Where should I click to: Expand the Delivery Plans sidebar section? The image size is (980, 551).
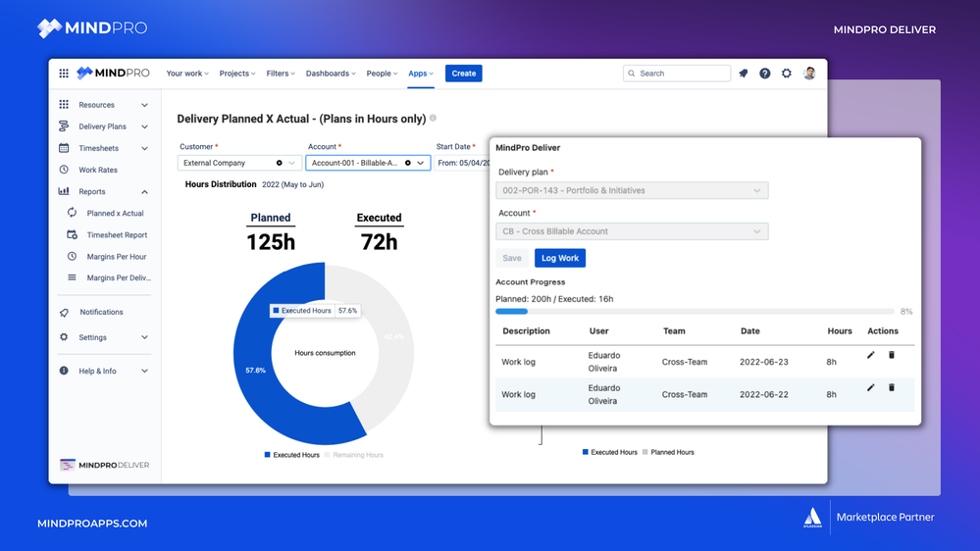pyautogui.click(x=144, y=126)
